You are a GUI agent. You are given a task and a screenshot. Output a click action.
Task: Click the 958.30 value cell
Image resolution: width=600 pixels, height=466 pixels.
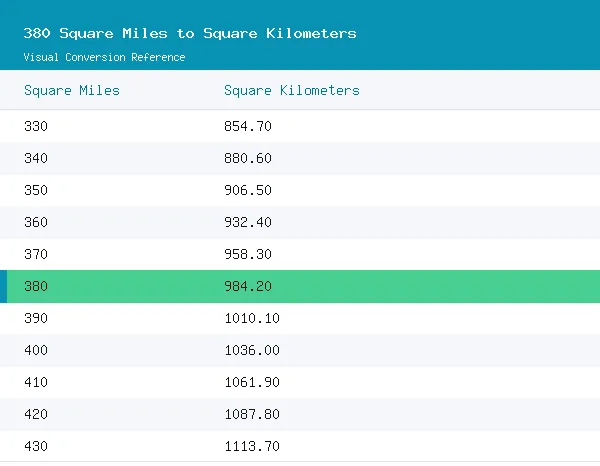pos(248,254)
